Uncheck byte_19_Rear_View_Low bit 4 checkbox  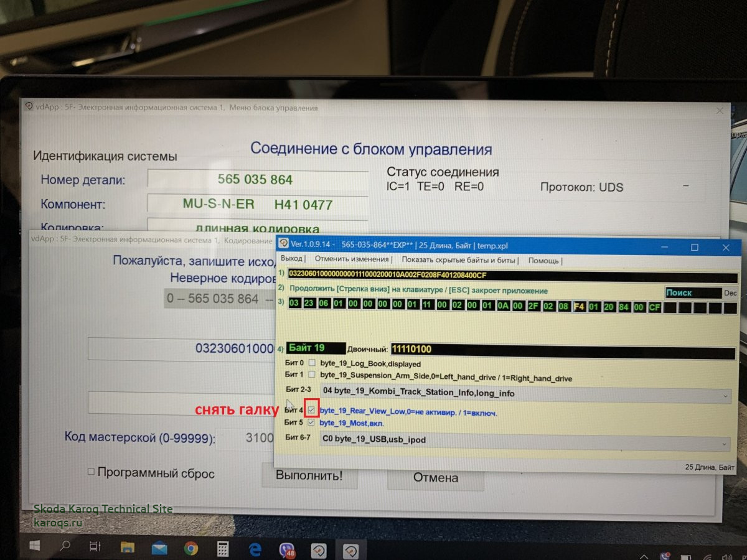[x=311, y=410]
